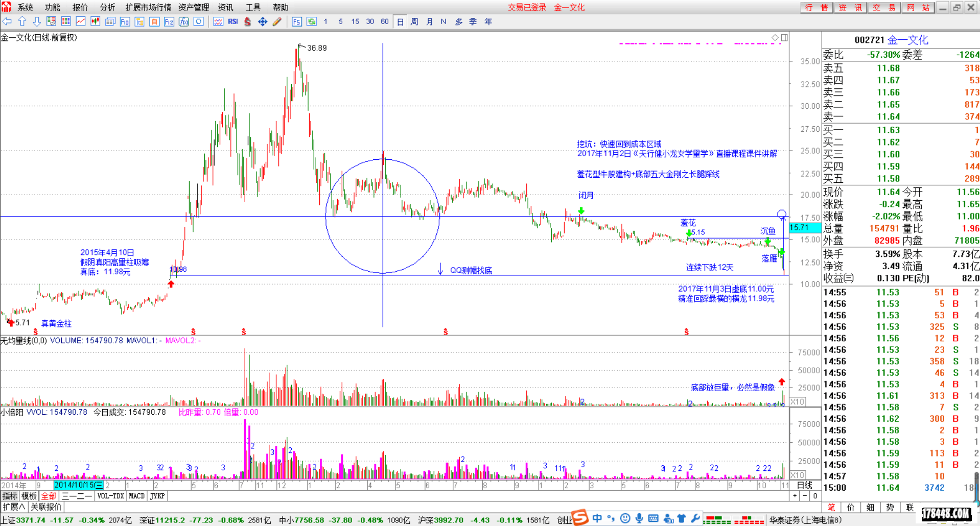This screenshot has width=980, height=526.
Task: Switch to weekly period (周)
Action: coord(414,21)
